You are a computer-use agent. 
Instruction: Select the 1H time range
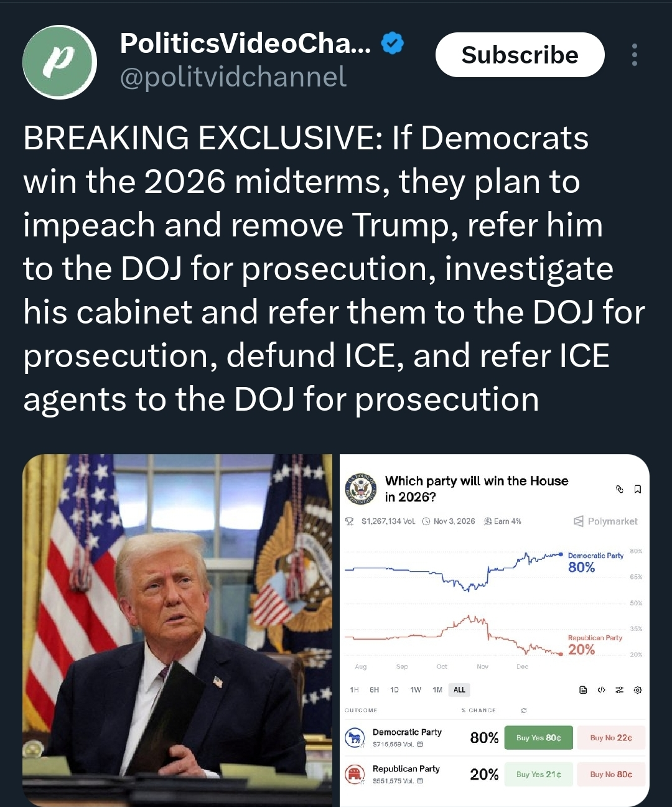point(354,689)
